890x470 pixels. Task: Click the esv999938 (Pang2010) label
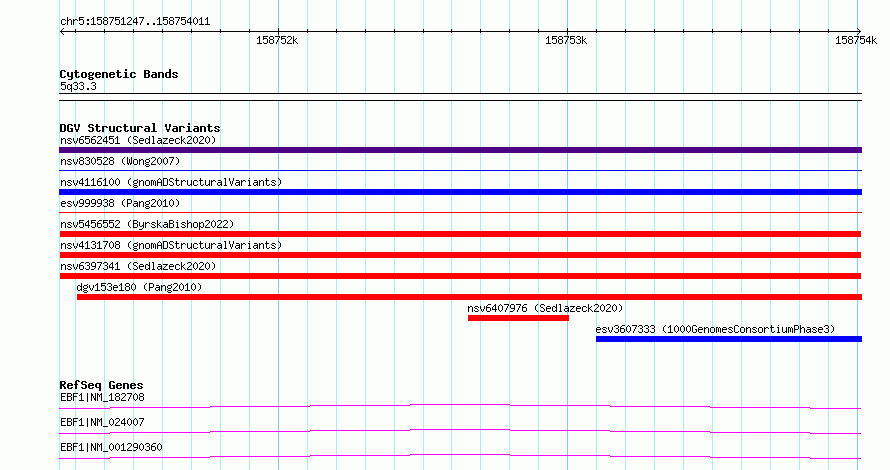120,203
